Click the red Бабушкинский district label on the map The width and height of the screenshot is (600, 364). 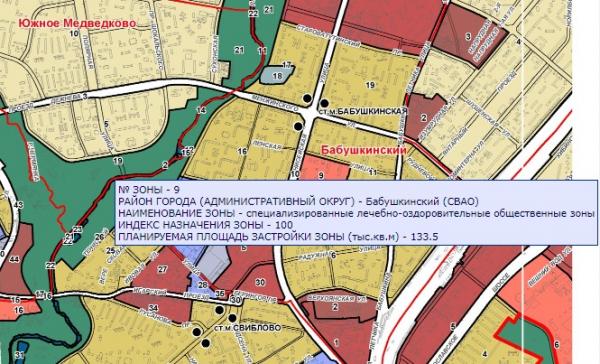point(363,150)
